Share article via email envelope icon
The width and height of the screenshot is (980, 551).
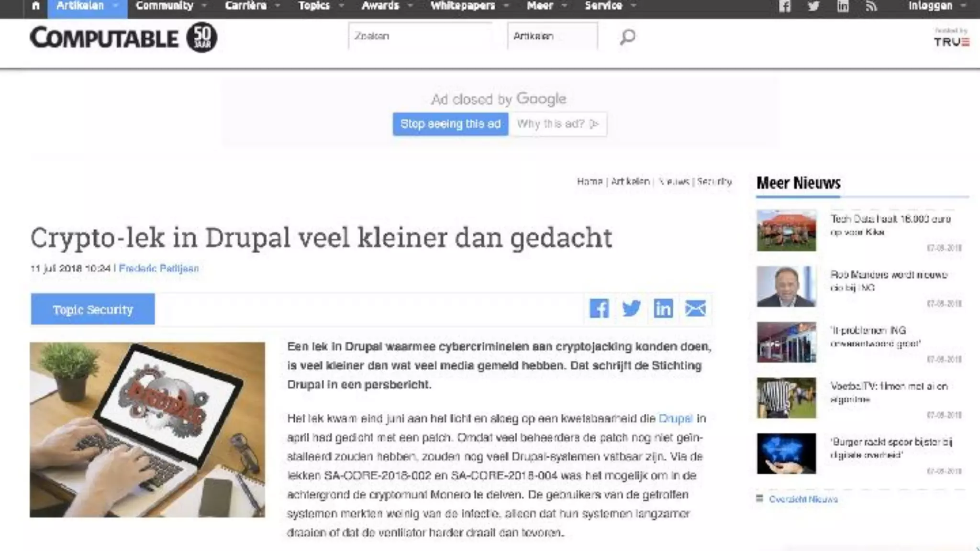pos(695,309)
